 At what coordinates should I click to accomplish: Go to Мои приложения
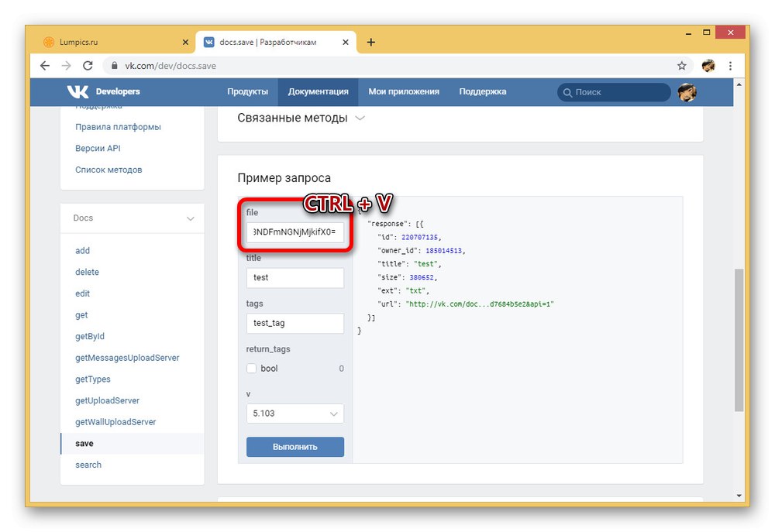point(404,92)
